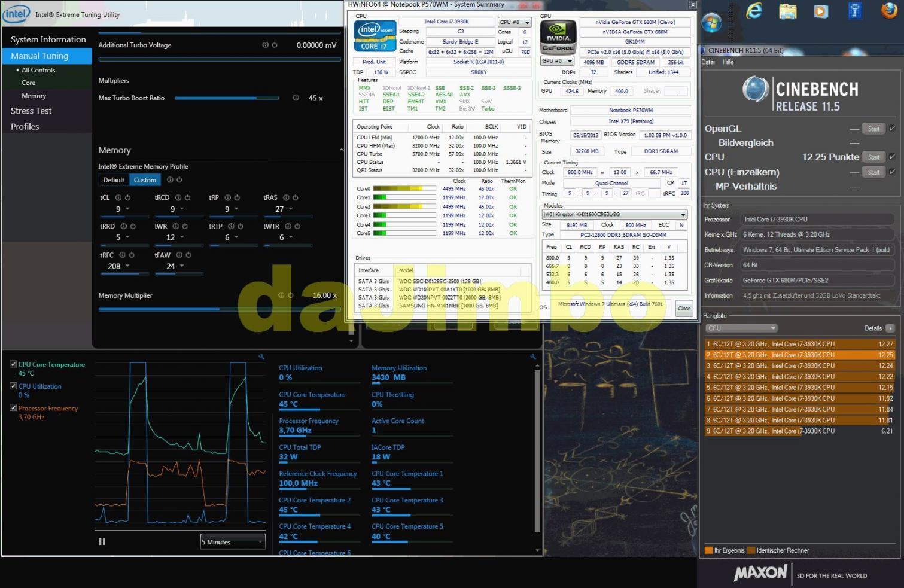Screen dimensions: 904x588
Task: Select the Default memory profile
Action: 114,180
